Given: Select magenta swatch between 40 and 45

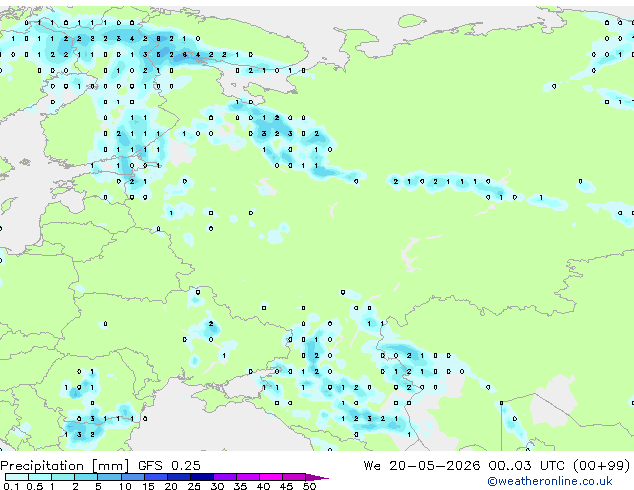Looking at the screenshot, I should coord(271,477).
